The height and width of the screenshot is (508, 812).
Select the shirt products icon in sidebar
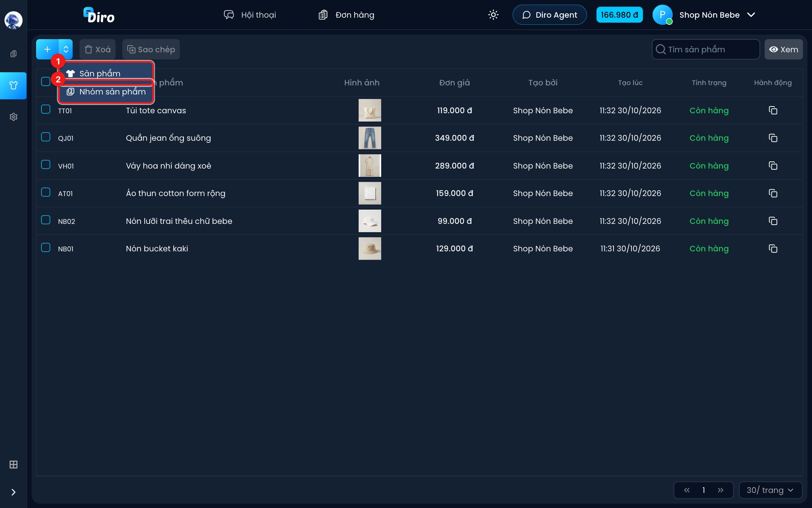(x=13, y=85)
